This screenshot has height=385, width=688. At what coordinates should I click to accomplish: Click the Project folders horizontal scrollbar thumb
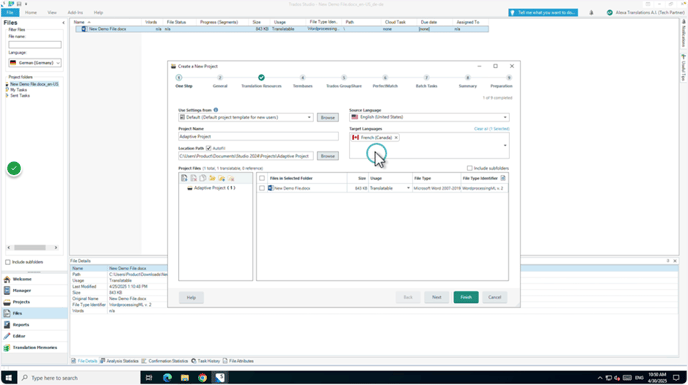pyautogui.click(x=30, y=248)
